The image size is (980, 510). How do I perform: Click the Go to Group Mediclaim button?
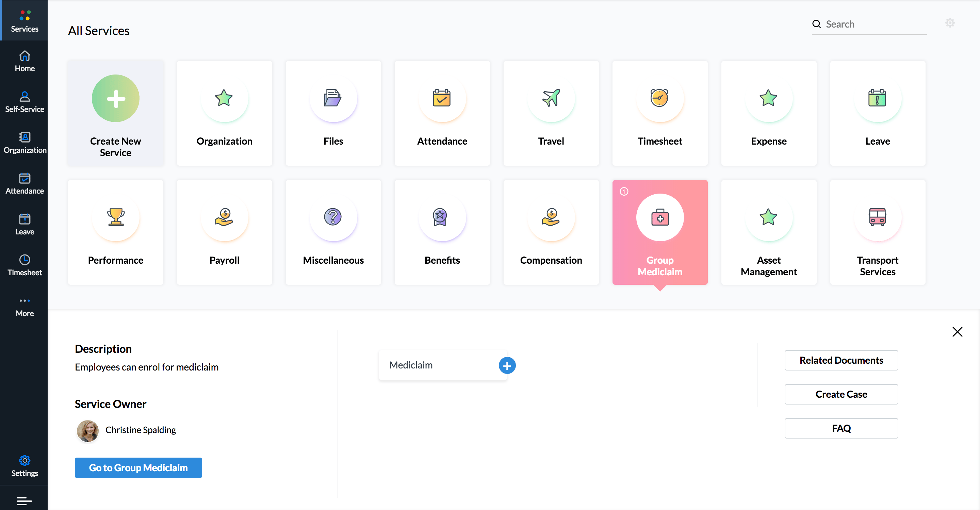(x=138, y=468)
